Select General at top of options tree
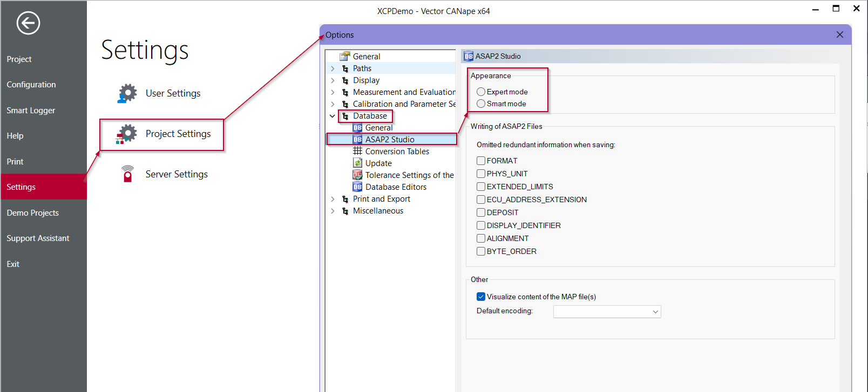Screen dimensions: 868x392 tap(367, 57)
